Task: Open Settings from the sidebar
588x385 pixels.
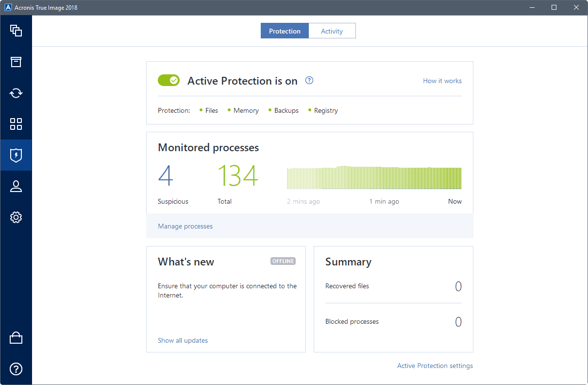Action: [x=16, y=217]
